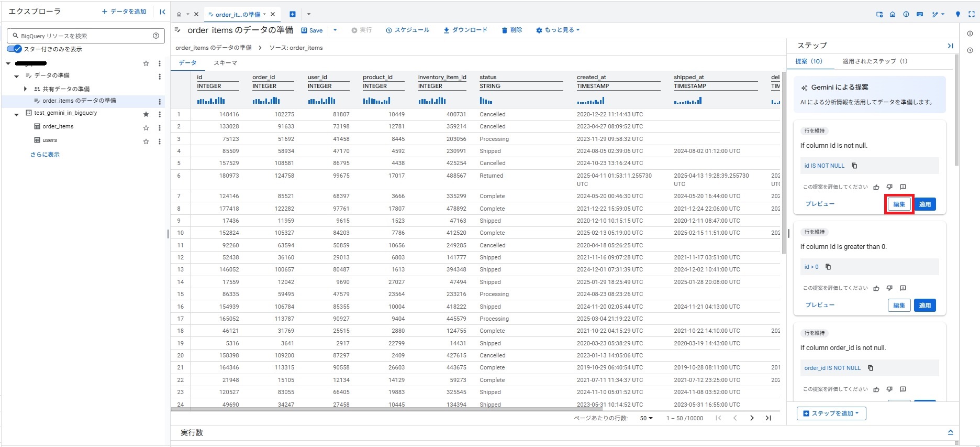Copy the 'id IS NOT NULL' expression
The width and height of the screenshot is (980, 447).
[854, 166]
